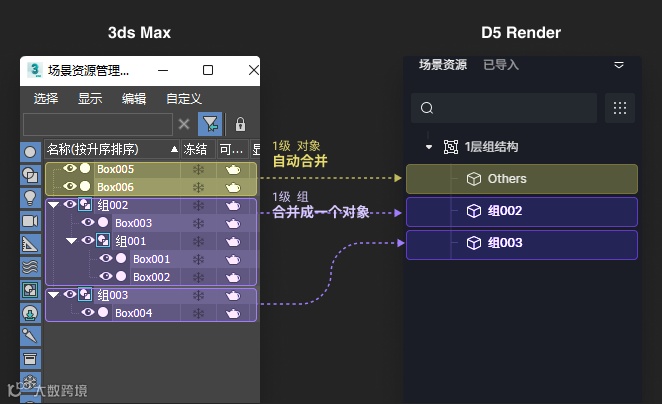Toggle the bone filter icon in sidebar

pyautogui.click(x=30, y=336)
